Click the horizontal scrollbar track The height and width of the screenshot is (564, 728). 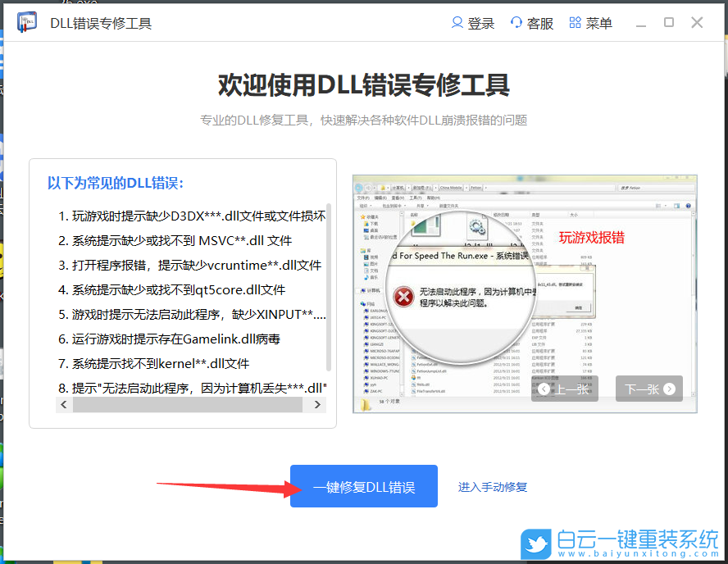189,404
